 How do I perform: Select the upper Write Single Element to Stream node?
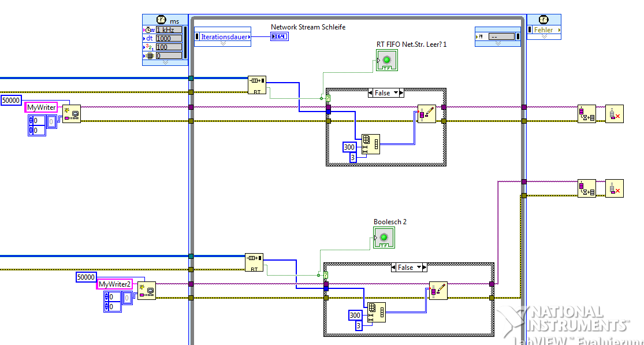[x=427, y=114]
